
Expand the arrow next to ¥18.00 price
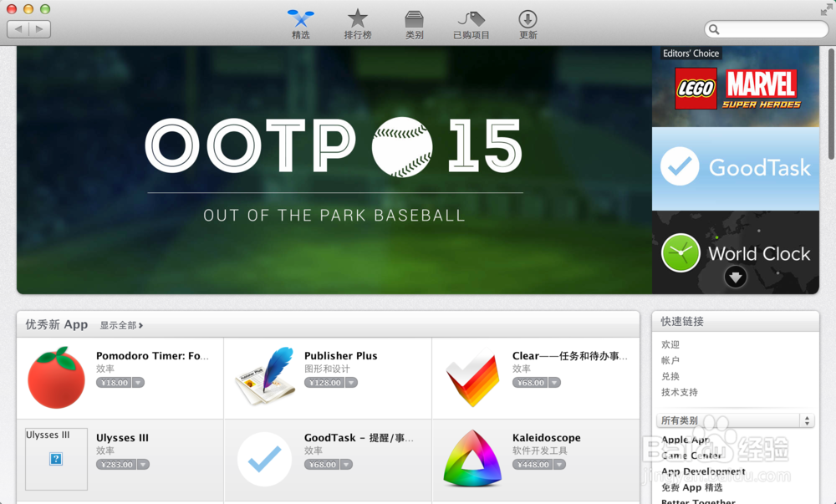(138, 383)
